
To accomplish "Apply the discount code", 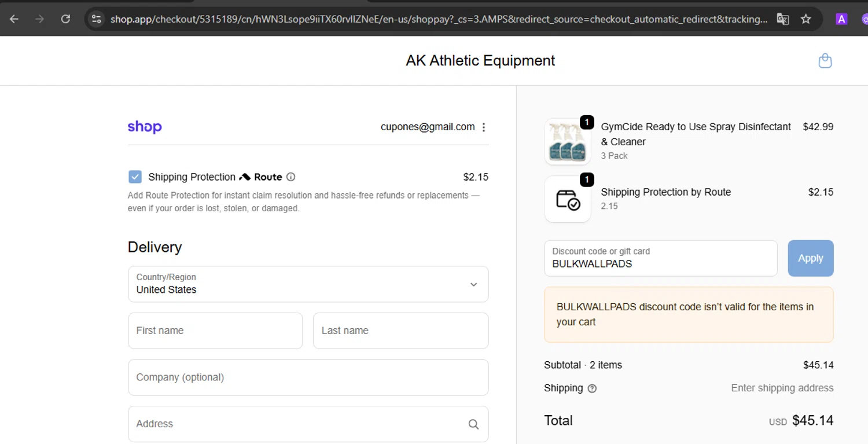I will pos(810,258).
